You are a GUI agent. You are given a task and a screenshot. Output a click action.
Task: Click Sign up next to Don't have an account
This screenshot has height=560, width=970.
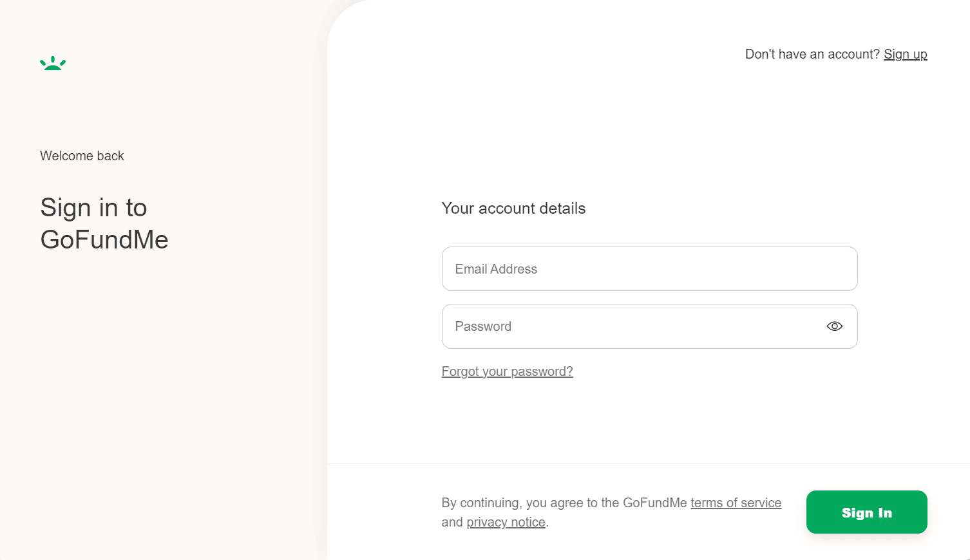tap(906, 54)
